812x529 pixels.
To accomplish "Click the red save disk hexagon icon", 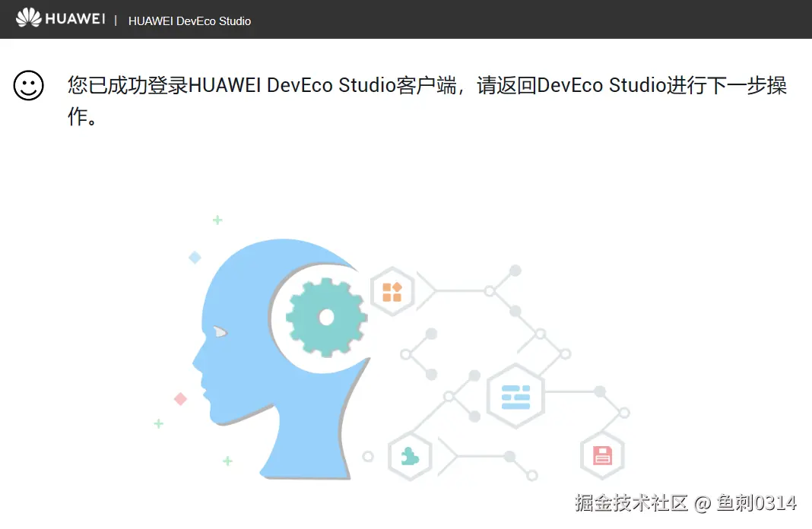I will pyautogui.click(x=602, y=455).
